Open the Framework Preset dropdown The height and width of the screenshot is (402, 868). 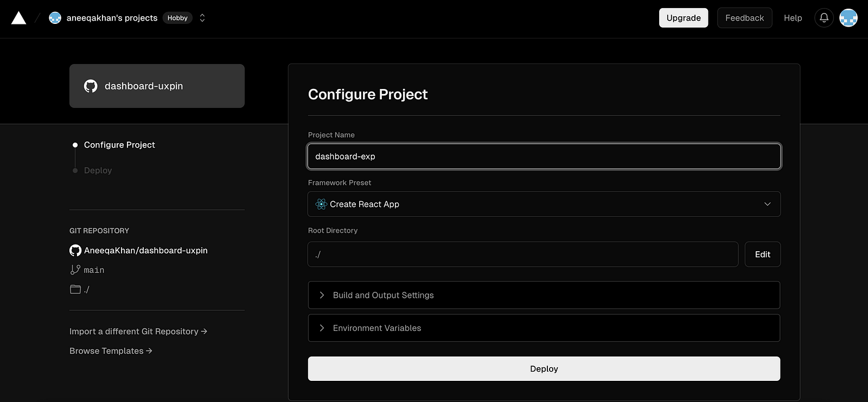point(544,204)
